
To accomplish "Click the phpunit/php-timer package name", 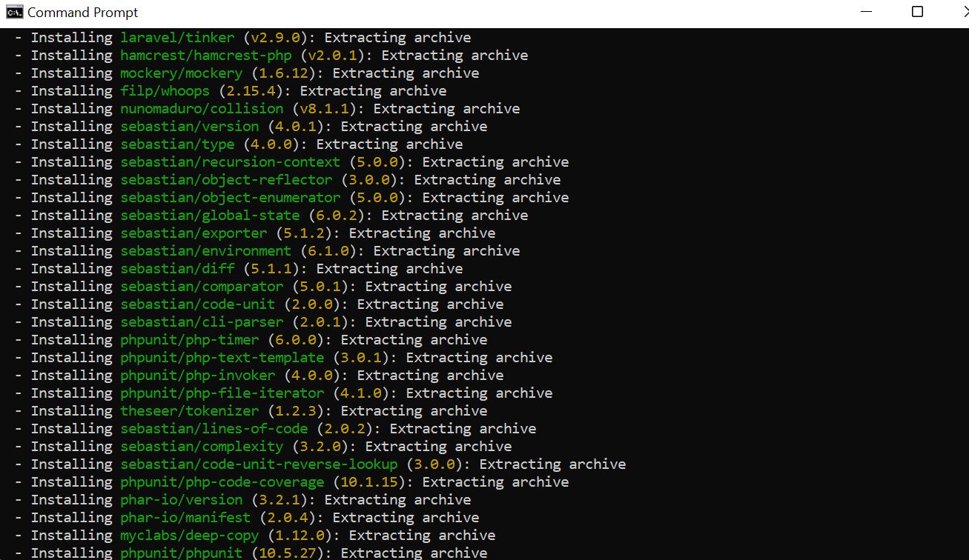I will pos(190,339).
